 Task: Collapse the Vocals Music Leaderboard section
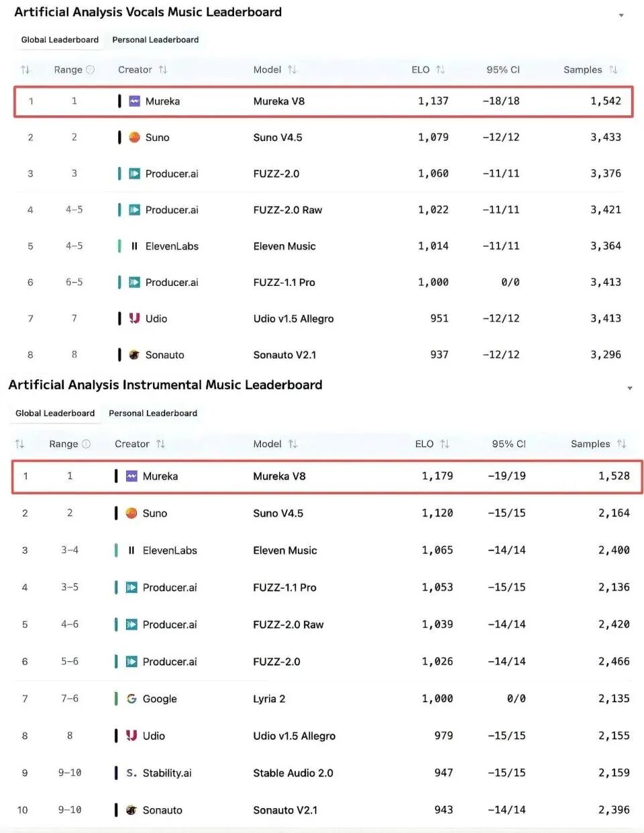(621, 15)
